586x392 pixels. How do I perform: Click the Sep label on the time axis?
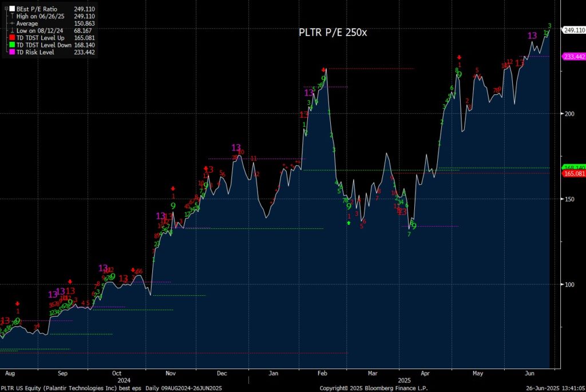62,373
